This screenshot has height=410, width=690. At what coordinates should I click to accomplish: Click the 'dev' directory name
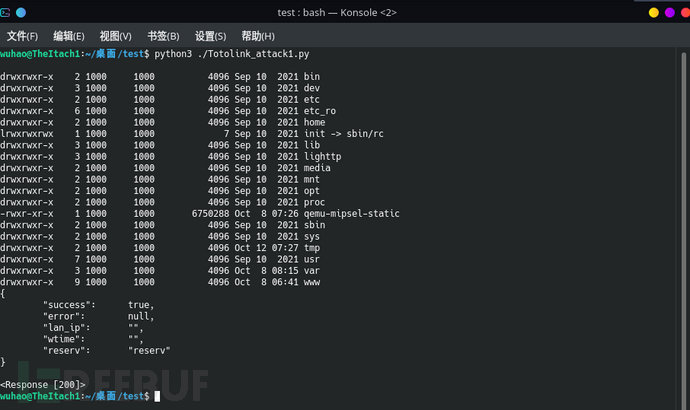click(312, 88)
